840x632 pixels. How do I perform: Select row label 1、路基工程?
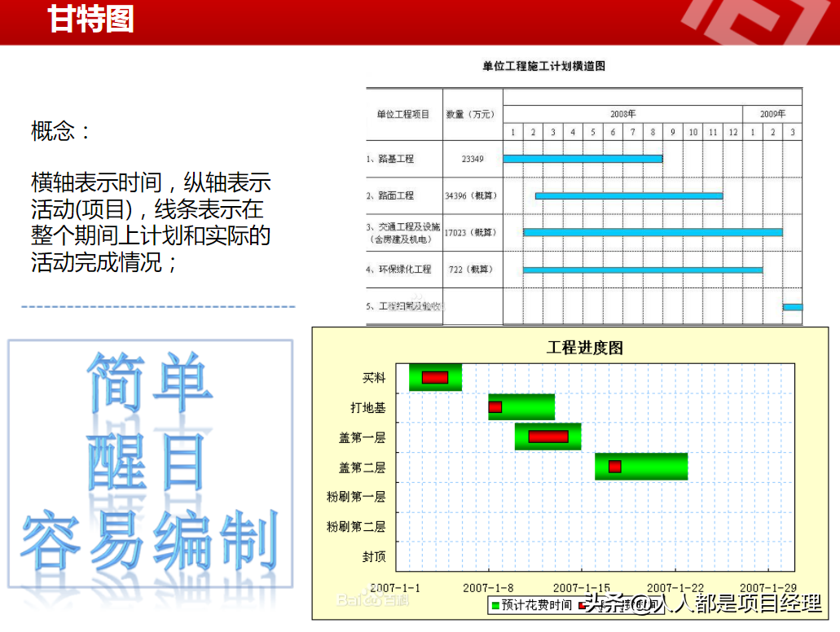390,159
